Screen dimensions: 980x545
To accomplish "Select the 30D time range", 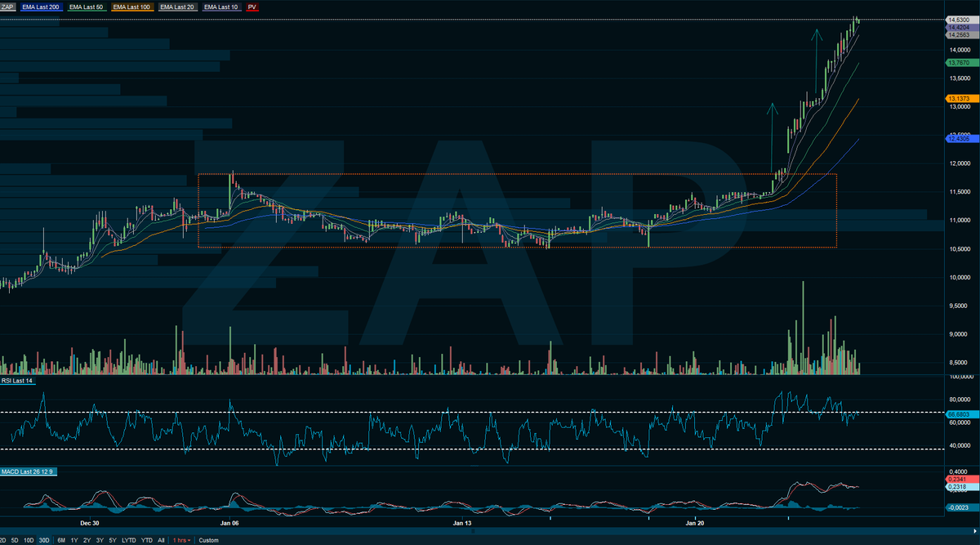I will [44, 540].
